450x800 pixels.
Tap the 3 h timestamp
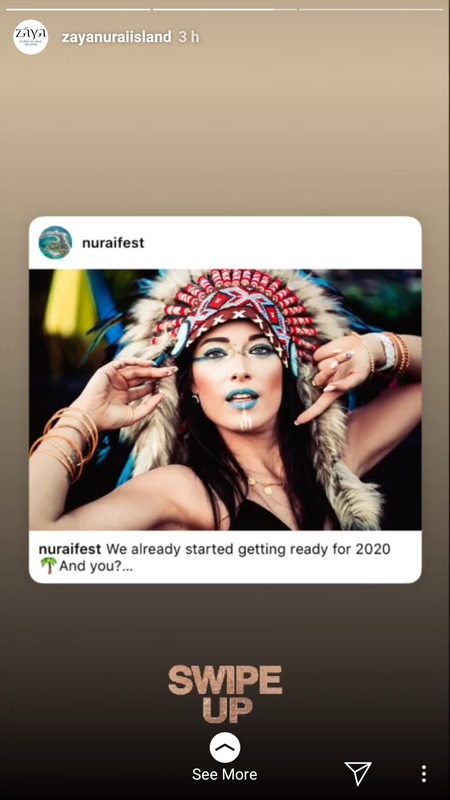189,37
